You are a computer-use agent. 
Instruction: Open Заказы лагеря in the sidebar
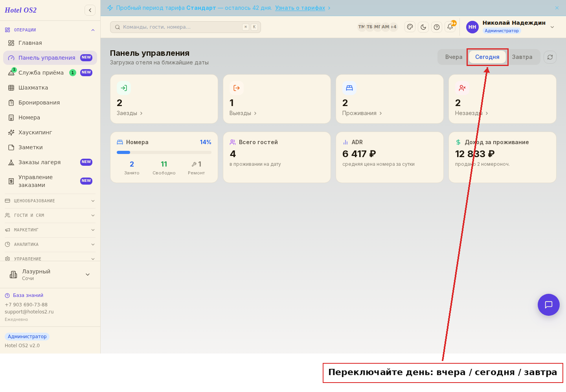tap(50, 162)
